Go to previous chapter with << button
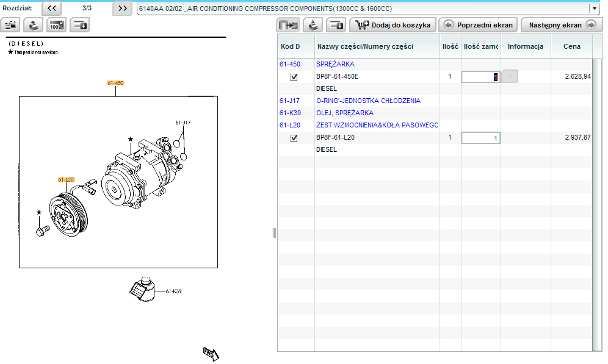This screenshot has height=364, width=608. pyautogui.click(x=51, y=8)
